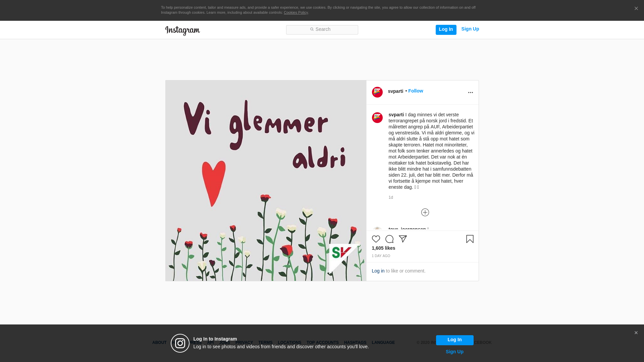
Task: Like the post with heart icon
Action: pyautogui.click(x=376, y=239)
